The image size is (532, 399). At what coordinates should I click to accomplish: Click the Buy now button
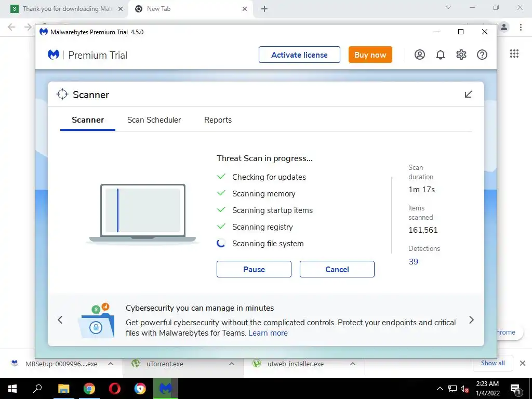pyautogui.click(x=370, y=55)
